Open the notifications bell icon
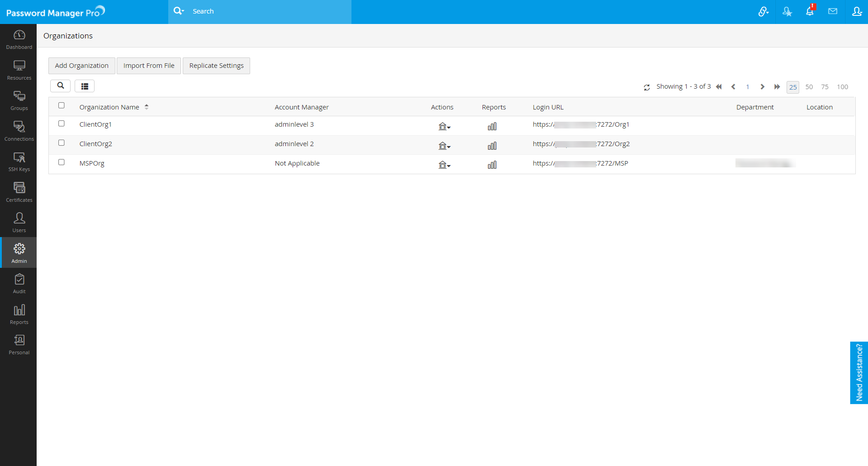The image size is (868, 466). [810, 11]
